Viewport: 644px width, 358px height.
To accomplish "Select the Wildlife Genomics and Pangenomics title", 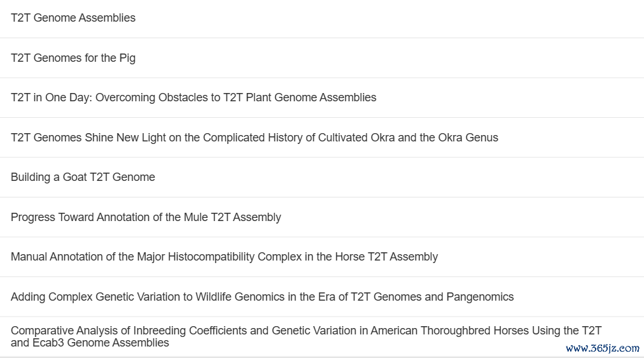I will click(x=262, y=297).
